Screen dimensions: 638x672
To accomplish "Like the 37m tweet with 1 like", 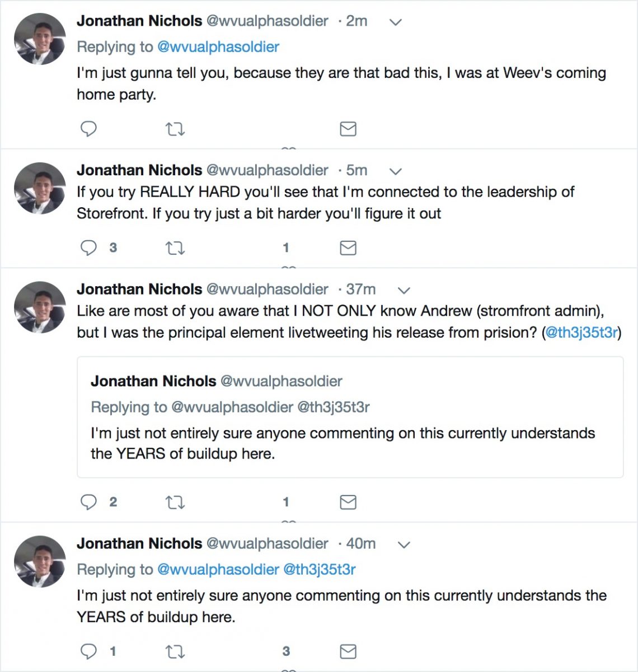I will click(286, 502).
